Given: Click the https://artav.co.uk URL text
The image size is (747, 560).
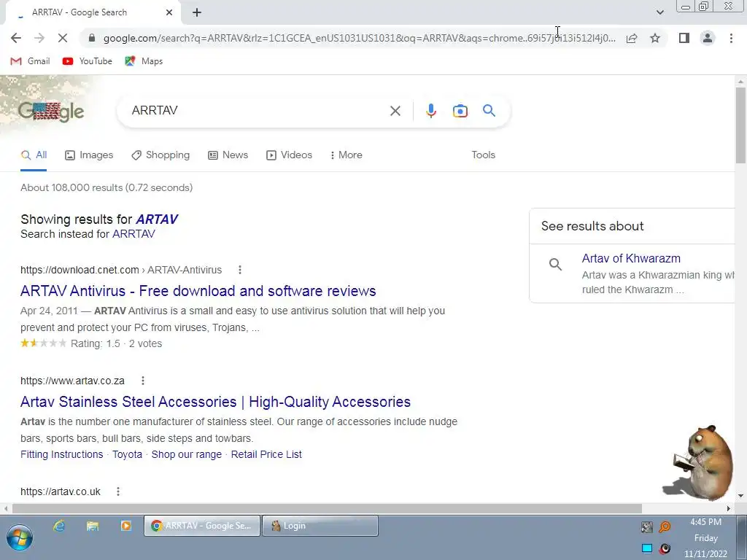Looking at the screenshot, I should (x=61, y=491).
